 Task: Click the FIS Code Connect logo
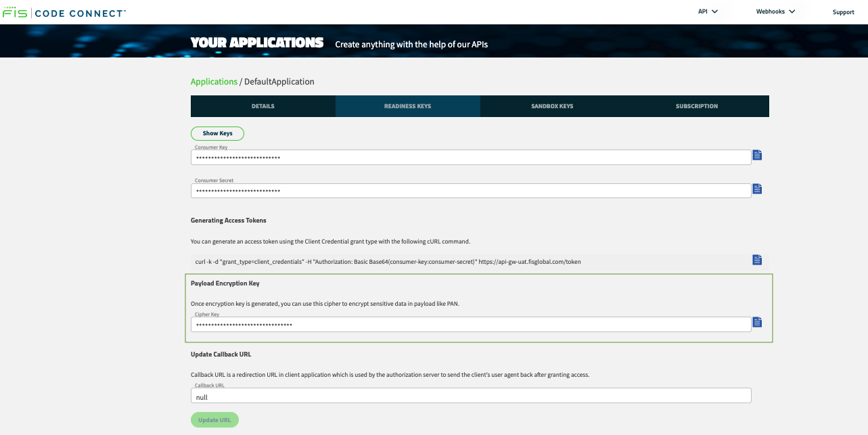pyautogui.click(x=64, y=11)
